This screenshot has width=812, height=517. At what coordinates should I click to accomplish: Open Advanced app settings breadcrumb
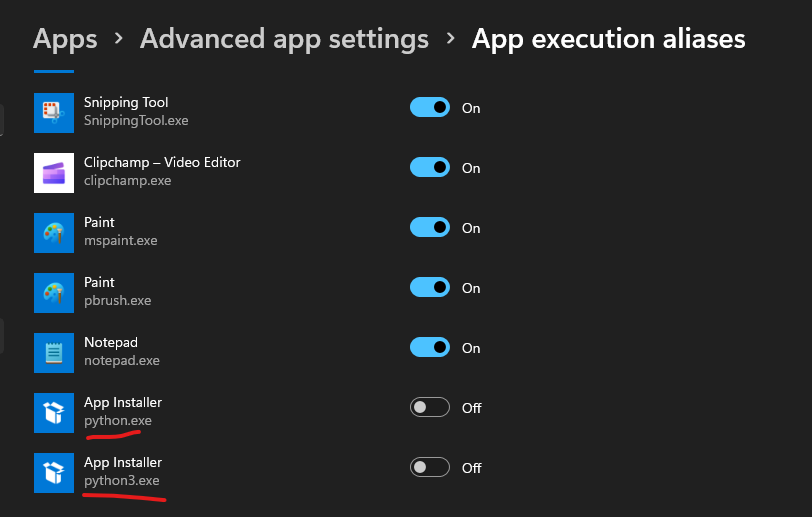click(x=284, y=39)
